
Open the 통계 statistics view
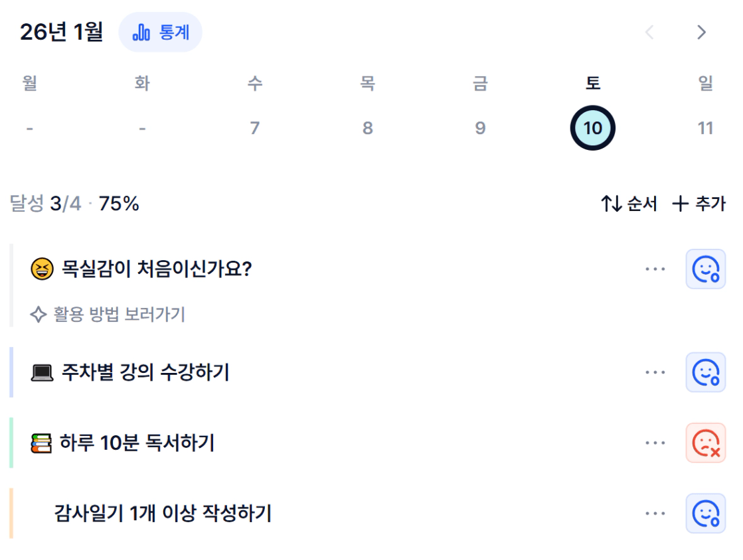pos(161,33)
